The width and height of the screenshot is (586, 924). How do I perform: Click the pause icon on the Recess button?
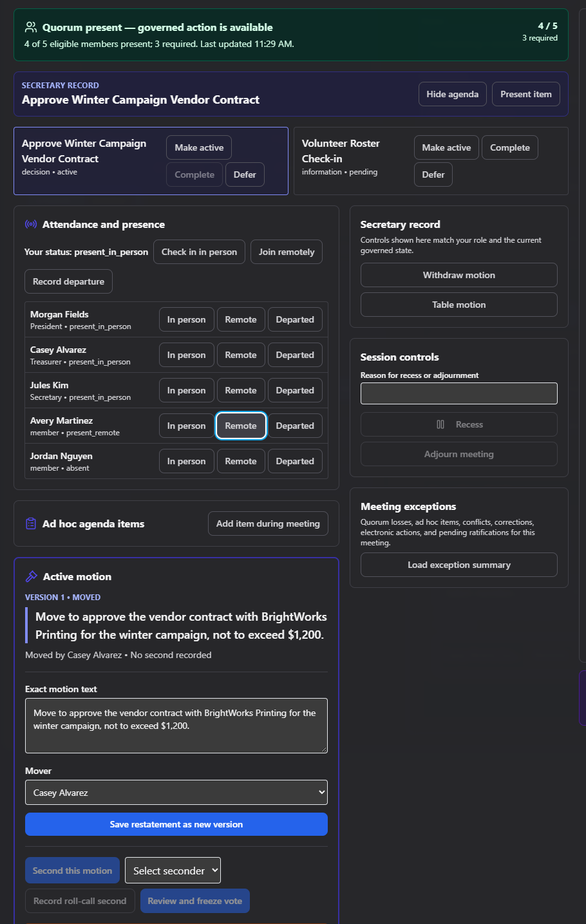click(440, 424)
